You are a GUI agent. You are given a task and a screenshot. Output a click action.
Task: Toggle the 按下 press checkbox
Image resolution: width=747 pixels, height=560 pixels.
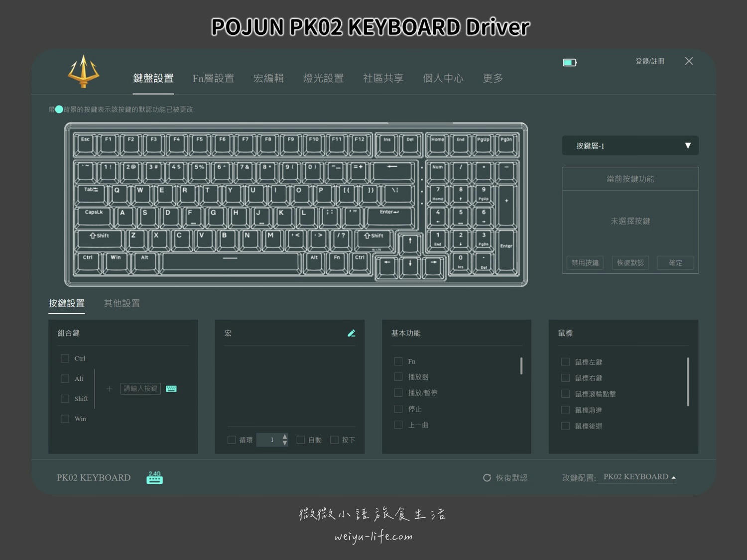(x=334, y=440)
